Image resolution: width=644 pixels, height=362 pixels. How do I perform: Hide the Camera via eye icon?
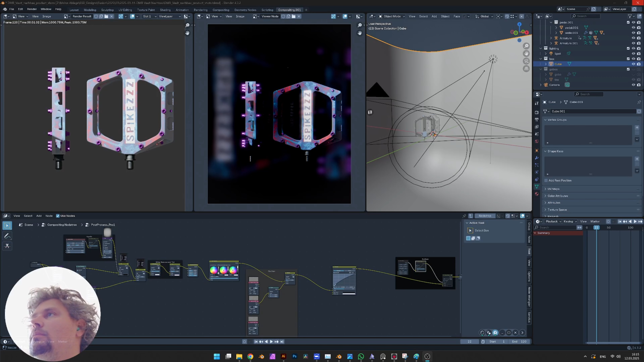[x=633, y=85]
